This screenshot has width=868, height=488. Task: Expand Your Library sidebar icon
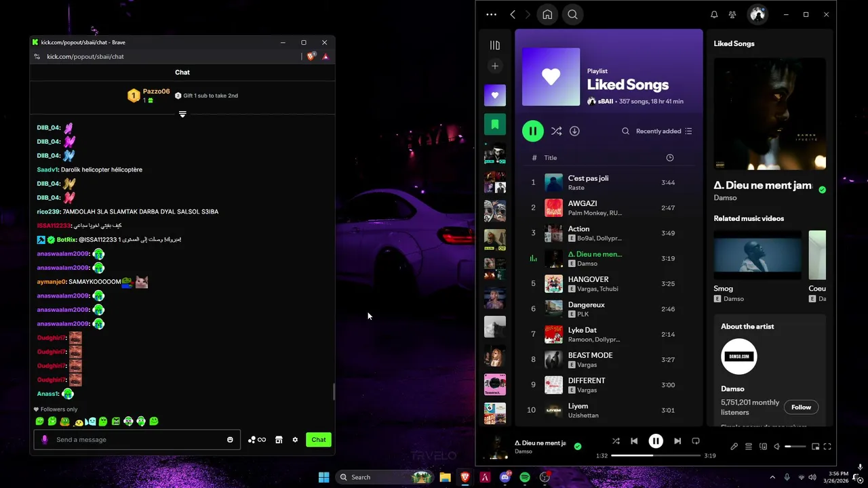pyautogui.click(x=495, y=45)
